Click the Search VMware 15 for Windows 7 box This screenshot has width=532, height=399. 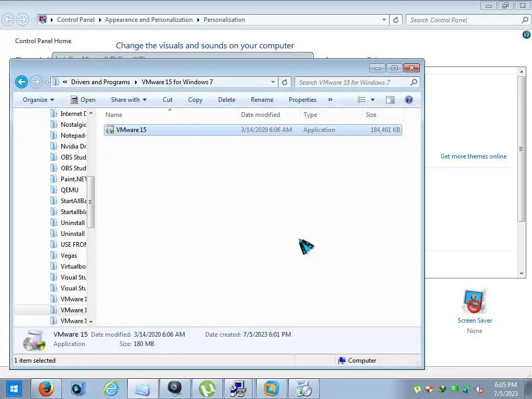(x=357, y=82)
